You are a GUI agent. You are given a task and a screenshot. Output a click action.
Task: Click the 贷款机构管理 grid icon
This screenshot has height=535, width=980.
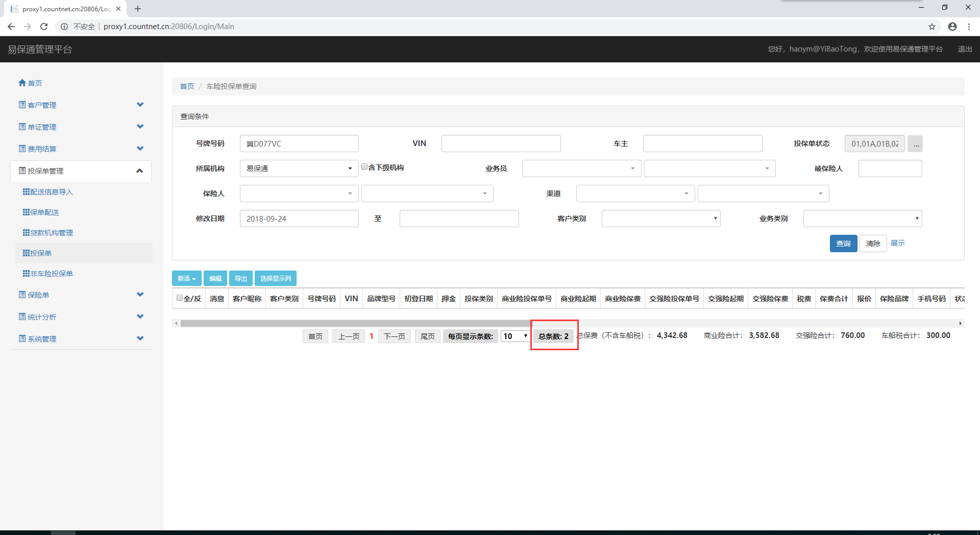(26, 232)
